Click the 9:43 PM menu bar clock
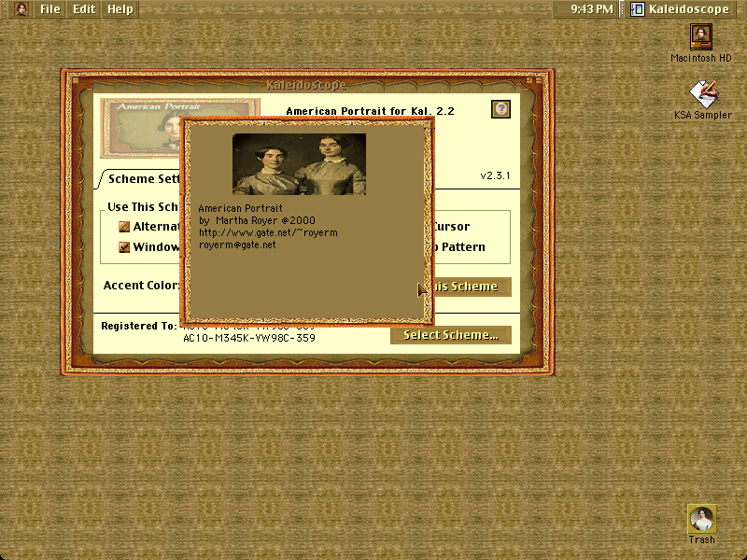This screenshot has height=560, width=747. (x=591, y=9)
